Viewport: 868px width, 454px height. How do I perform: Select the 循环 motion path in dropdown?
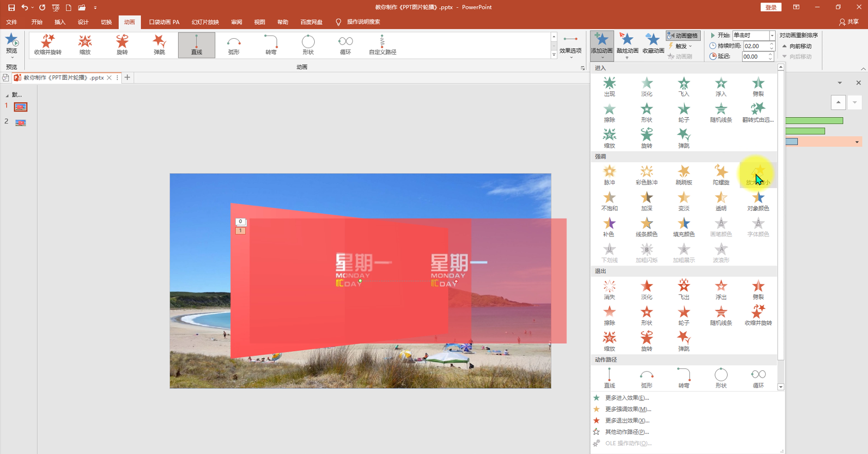(x=758, y=378)
